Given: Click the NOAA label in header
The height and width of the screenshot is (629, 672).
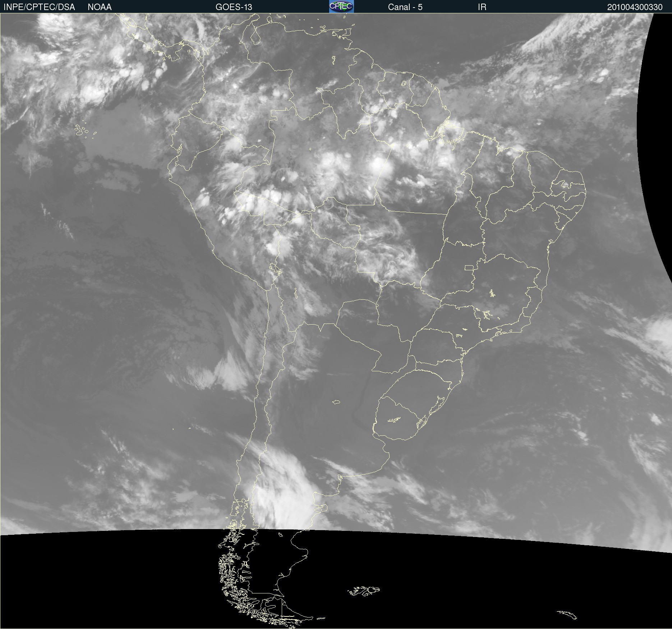Looking at the screenshot, I should click(x=100, y=7).
